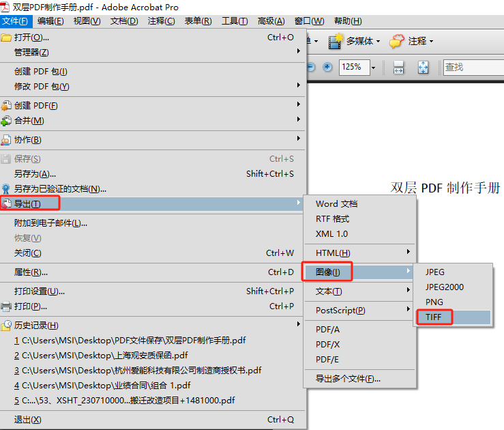Select the 导出(T) menu item
The image size is (504, 430).
[153, 203]
